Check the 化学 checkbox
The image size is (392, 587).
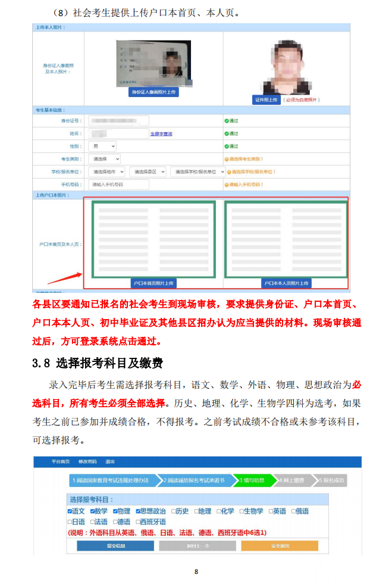(x=219, y=511)
